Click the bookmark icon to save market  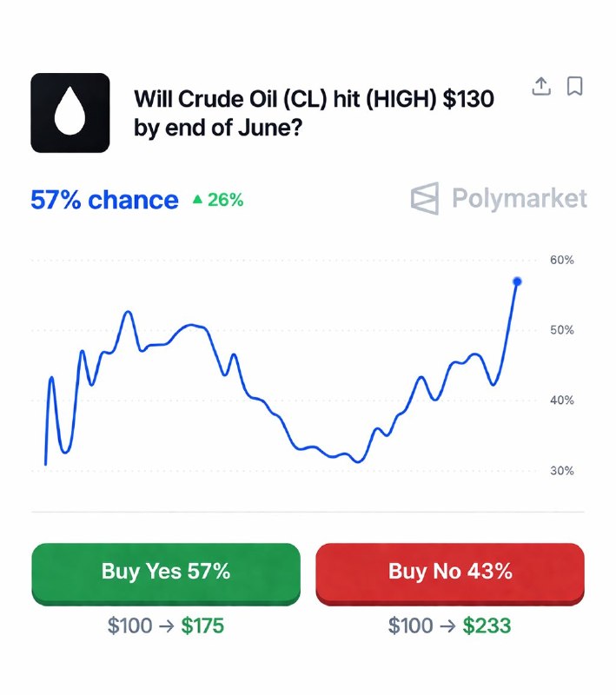pyautogui.click(x=576, y=86)
